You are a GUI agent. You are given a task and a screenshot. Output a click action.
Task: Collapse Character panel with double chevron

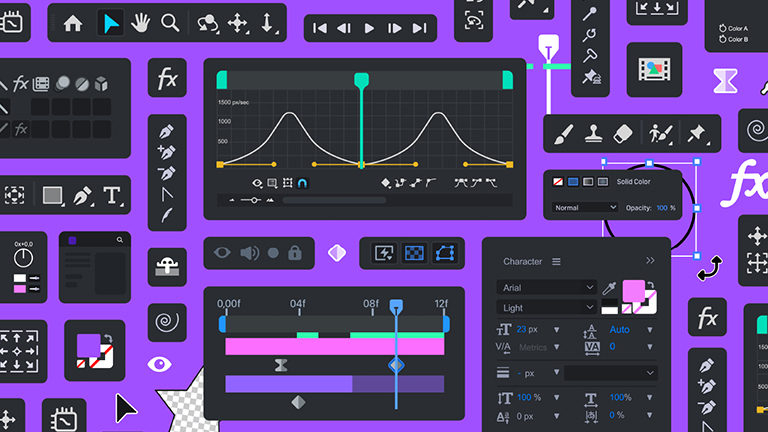tap(650, 261)
